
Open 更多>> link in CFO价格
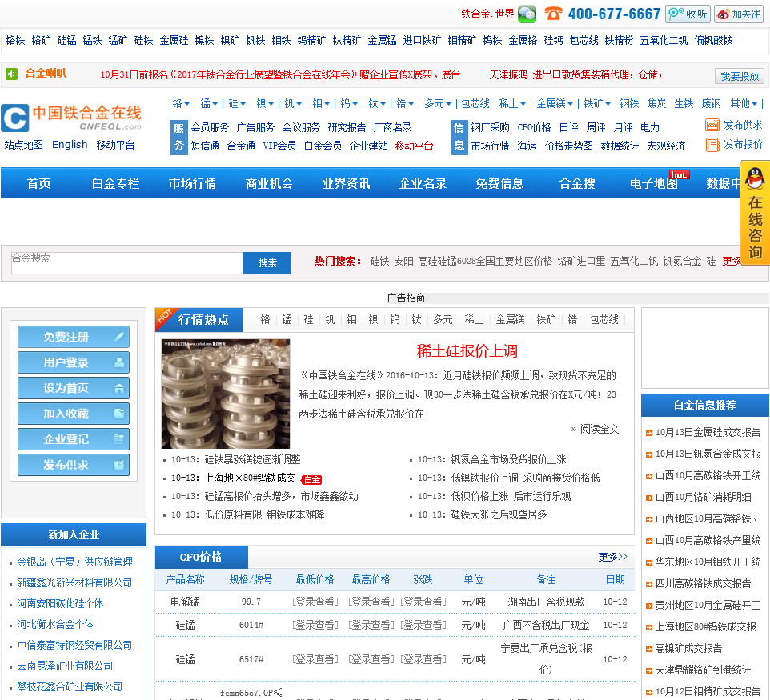coord(612,557)
